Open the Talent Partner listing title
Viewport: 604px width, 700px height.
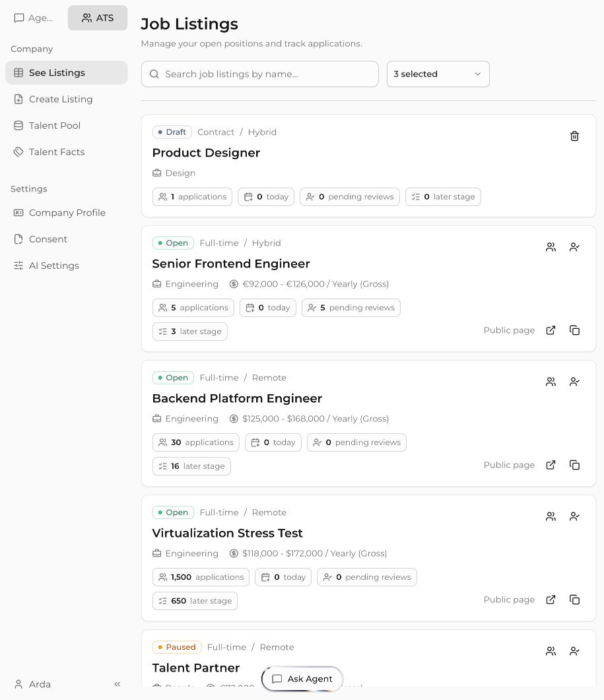click(196, 668)
